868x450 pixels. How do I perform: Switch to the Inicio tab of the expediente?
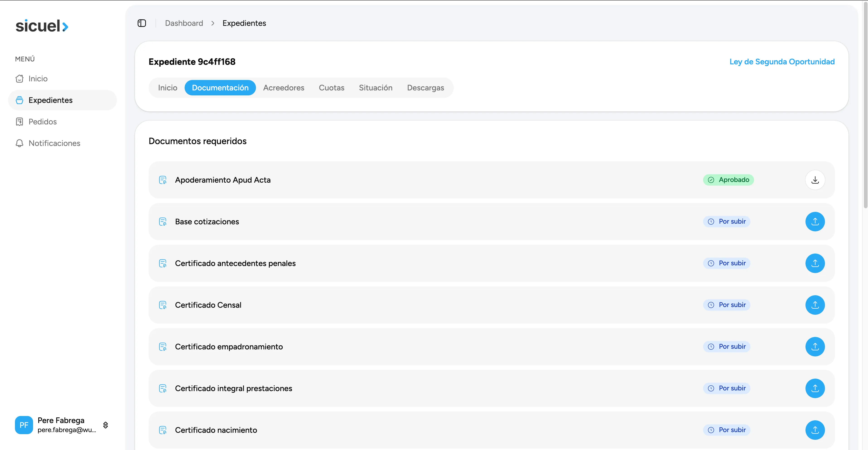167,88
